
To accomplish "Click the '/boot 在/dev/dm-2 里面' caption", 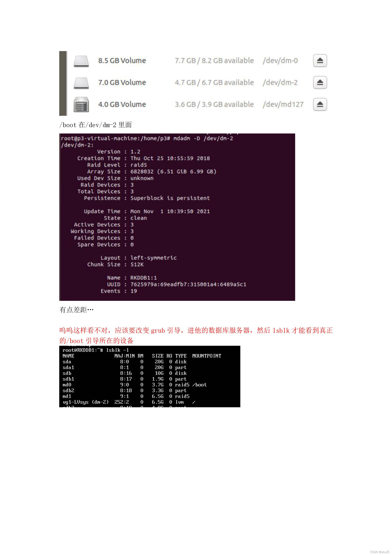I will click(x=96, y=125).
